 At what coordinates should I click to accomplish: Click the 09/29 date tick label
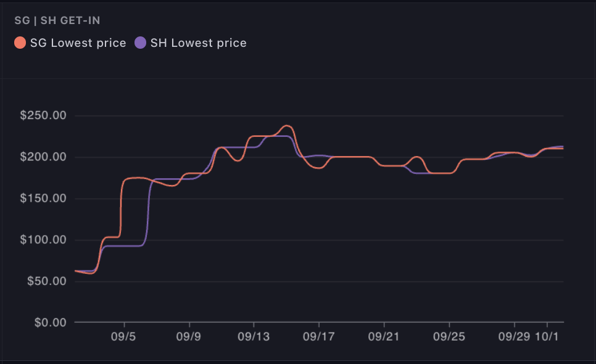514,339
